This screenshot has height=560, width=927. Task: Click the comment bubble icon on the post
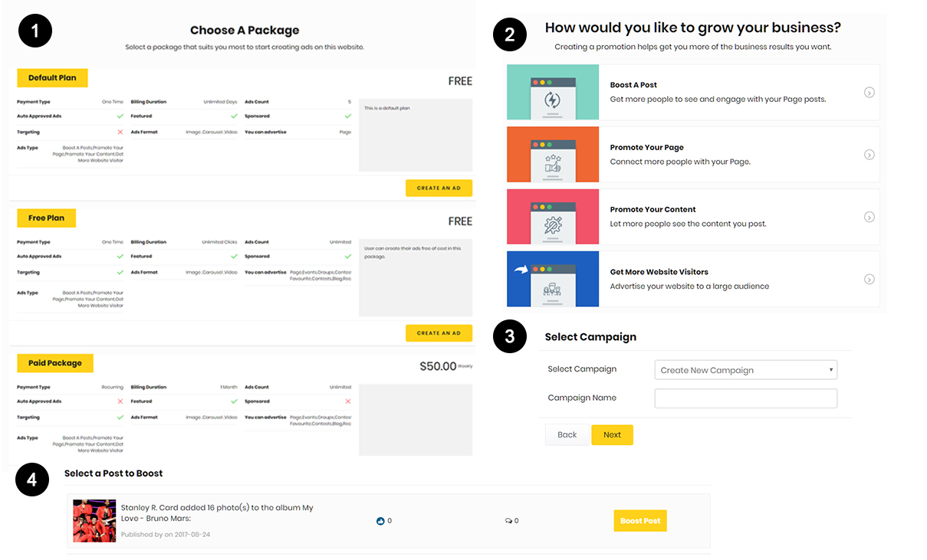click(x=508, y=521)
